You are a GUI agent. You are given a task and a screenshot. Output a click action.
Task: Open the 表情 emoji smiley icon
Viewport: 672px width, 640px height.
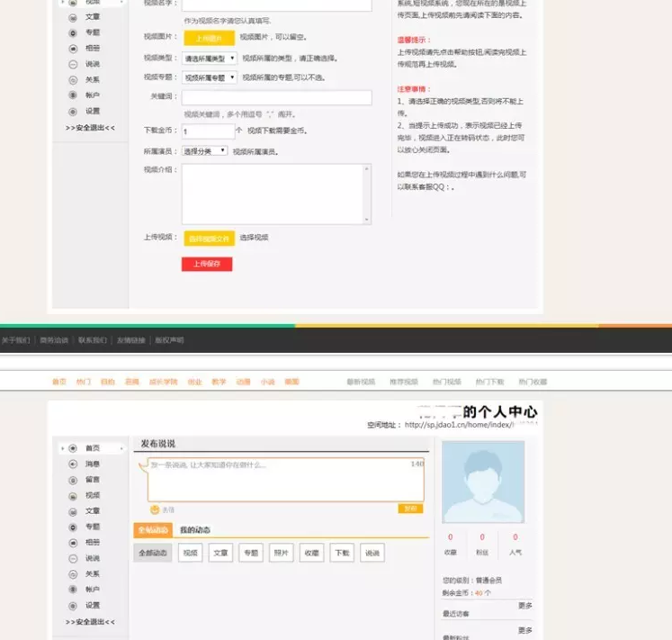pyautogui.click(x=155, y=509)
